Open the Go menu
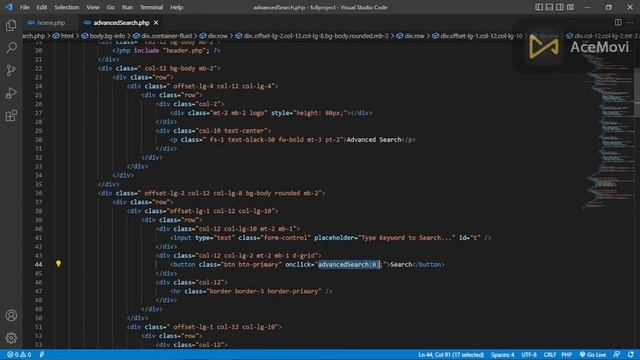The height and width of the screenshot is (360, 640). coord(111,7)
